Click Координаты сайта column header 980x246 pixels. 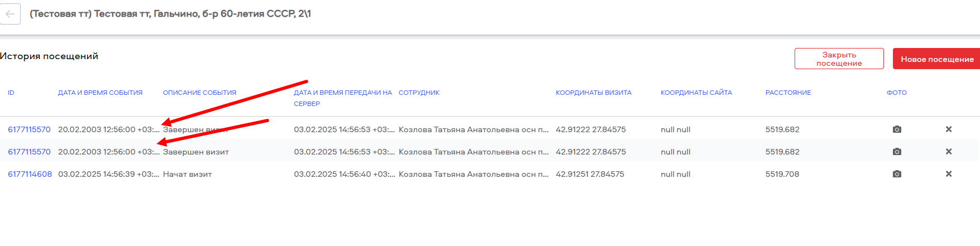point(696,93)
